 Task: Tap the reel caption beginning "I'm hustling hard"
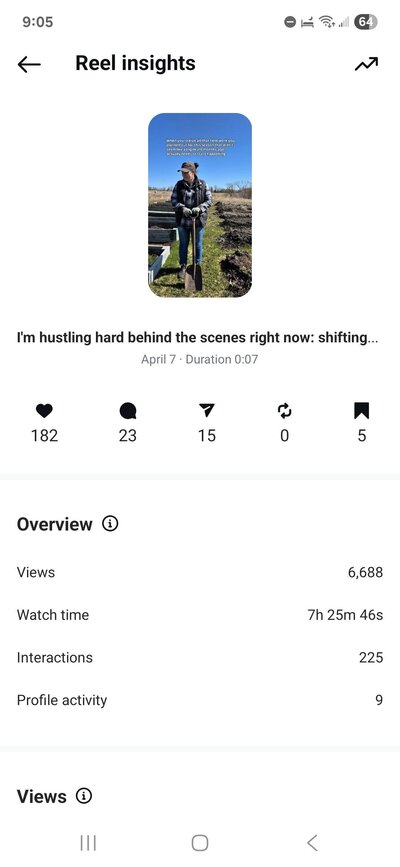tap(198, 338)
